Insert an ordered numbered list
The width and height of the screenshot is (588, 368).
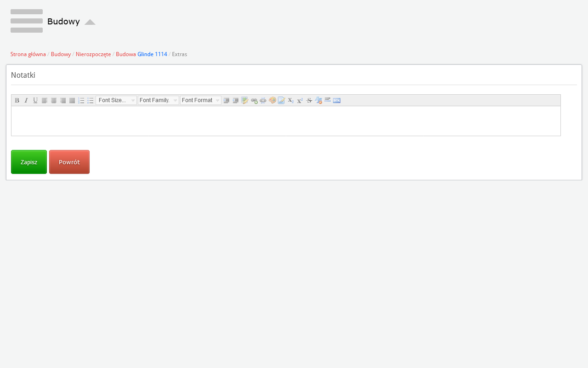[81, 100]
